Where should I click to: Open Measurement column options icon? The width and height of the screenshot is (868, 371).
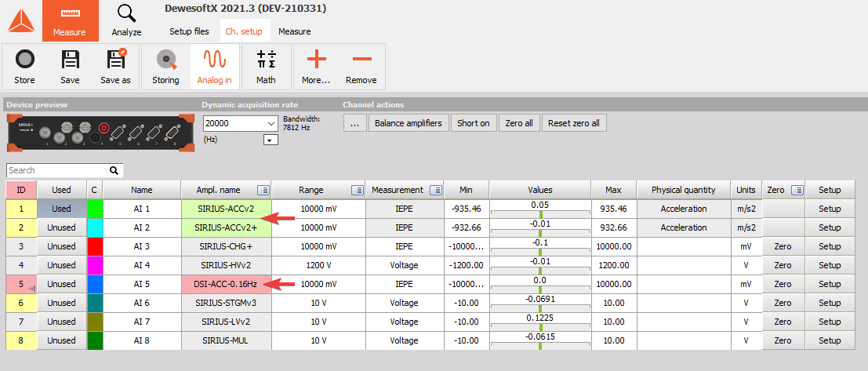tap(436, 190)
